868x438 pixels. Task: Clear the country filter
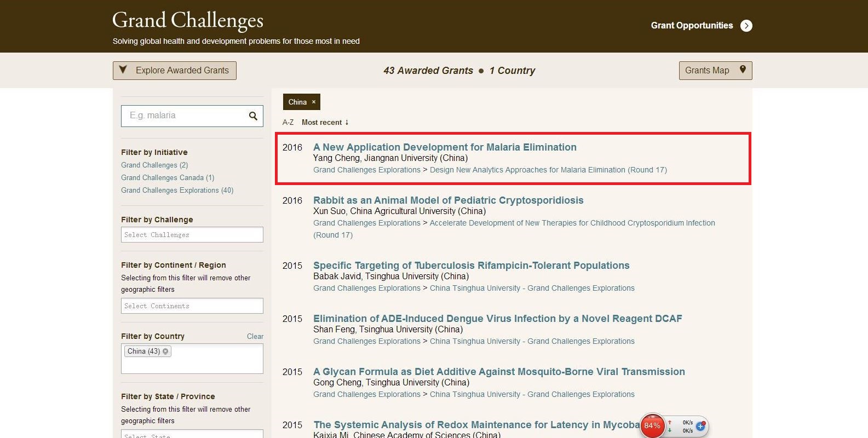pos(255,337)
